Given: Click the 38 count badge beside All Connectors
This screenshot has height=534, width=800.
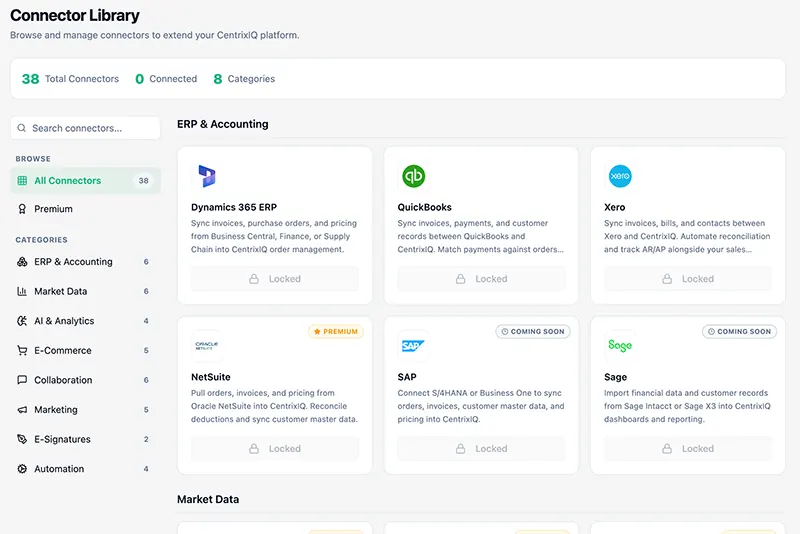Looking at the screenshot, I should [143, 181].
